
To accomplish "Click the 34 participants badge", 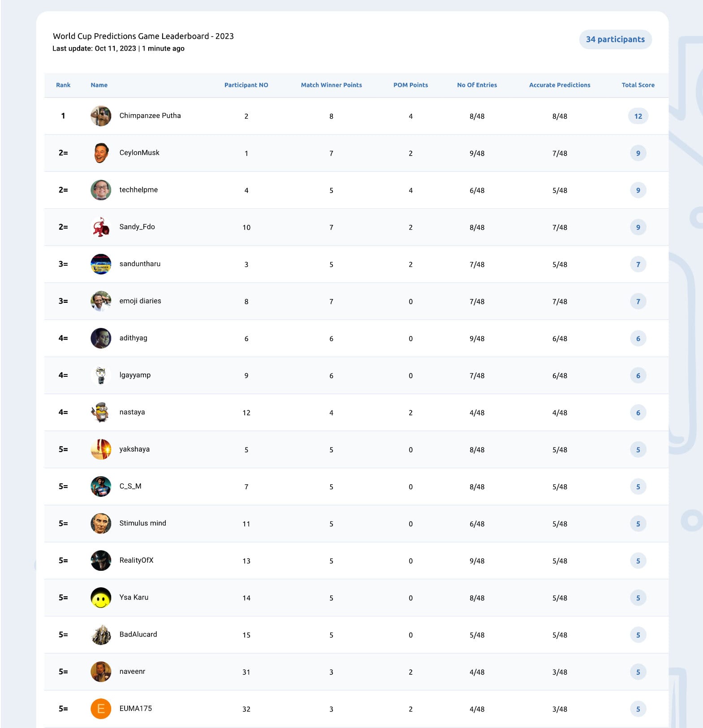I will click(615, 39).
